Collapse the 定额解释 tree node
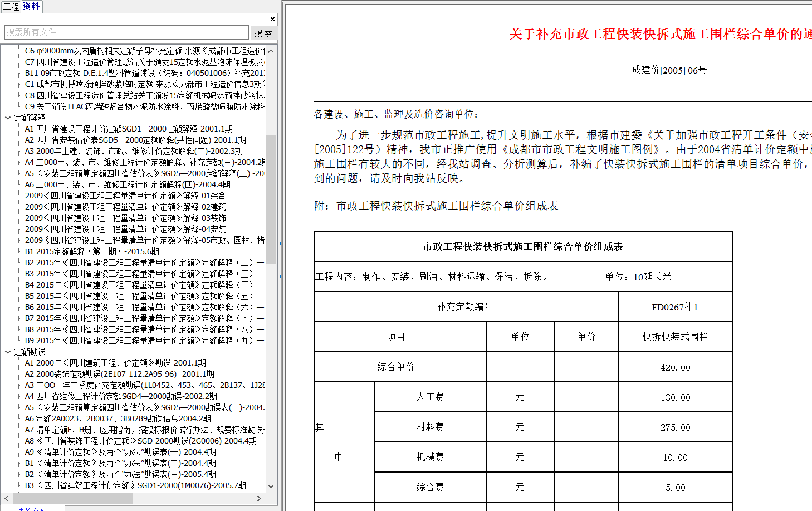This screenshot has width=812, height=511. click(x=8, y=118)
